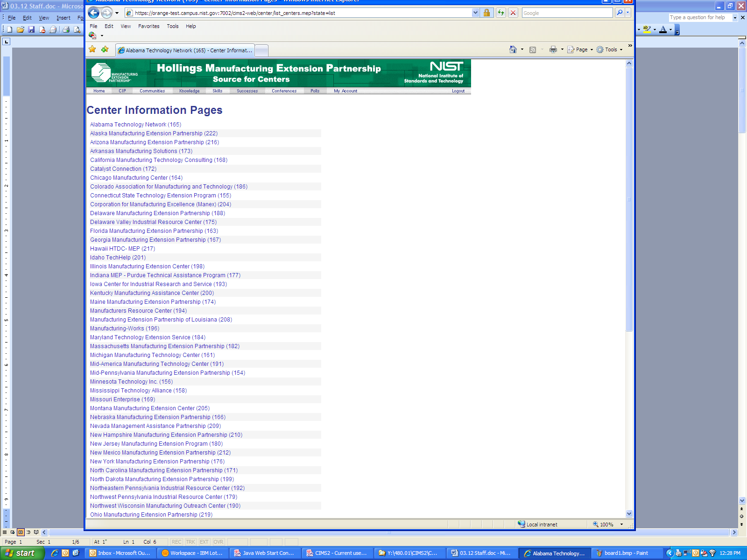Launch Internet Explorer from Quick Launch
The image size is (747, 560).
[x=55, y=553]
